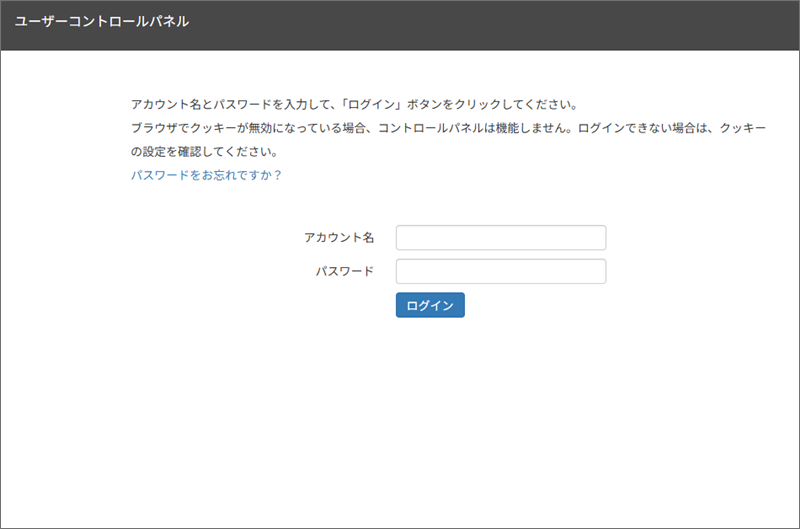The width and height of the screenshot is (800, 529).
Task: Click the の設定を確認してください text line
Action: 203,152
